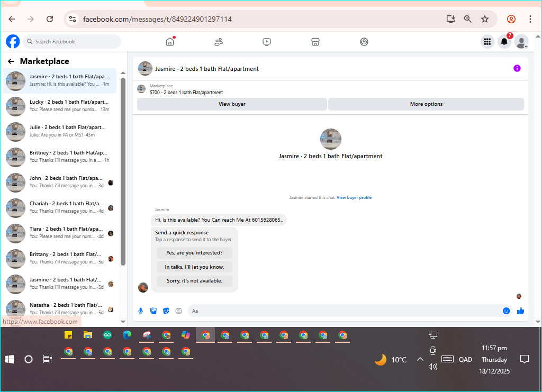The image size is (542, 392).
Task: Open Windows action center notifications
Action: click(525, 360)
